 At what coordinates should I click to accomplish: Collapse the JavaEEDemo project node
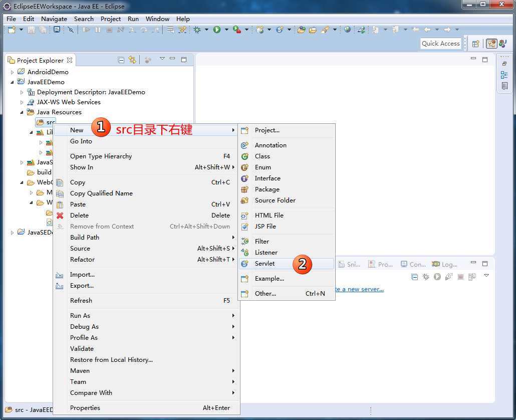[x=12, y=82]
